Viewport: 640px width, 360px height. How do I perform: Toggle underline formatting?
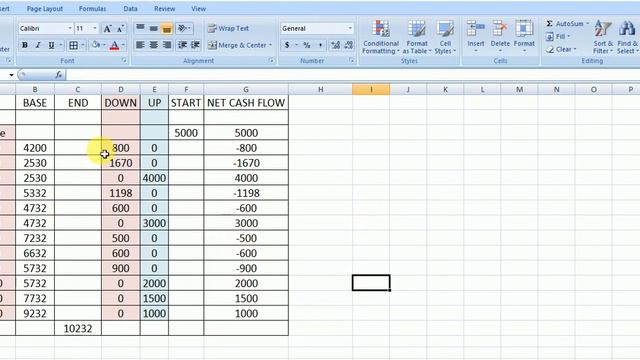(51, 45)
